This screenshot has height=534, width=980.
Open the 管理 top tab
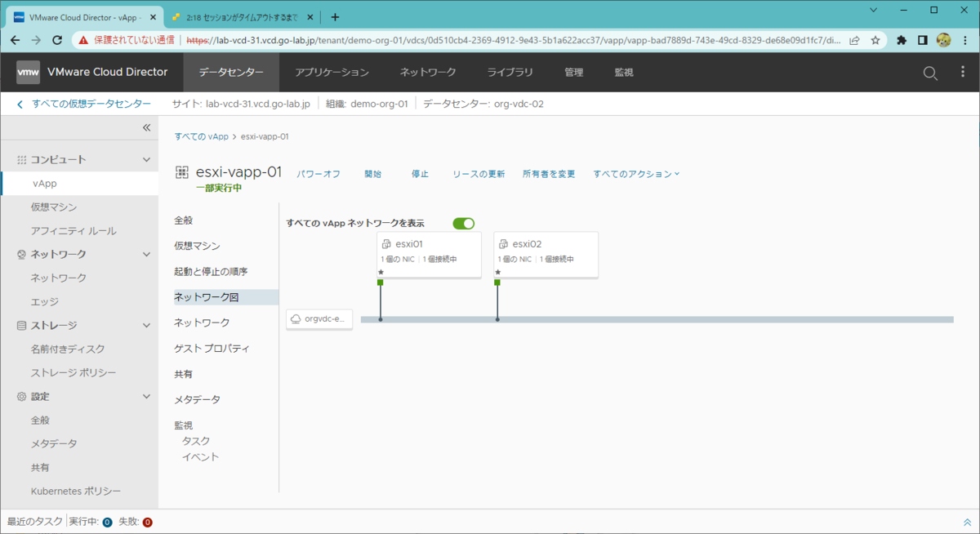click(574, 72)
